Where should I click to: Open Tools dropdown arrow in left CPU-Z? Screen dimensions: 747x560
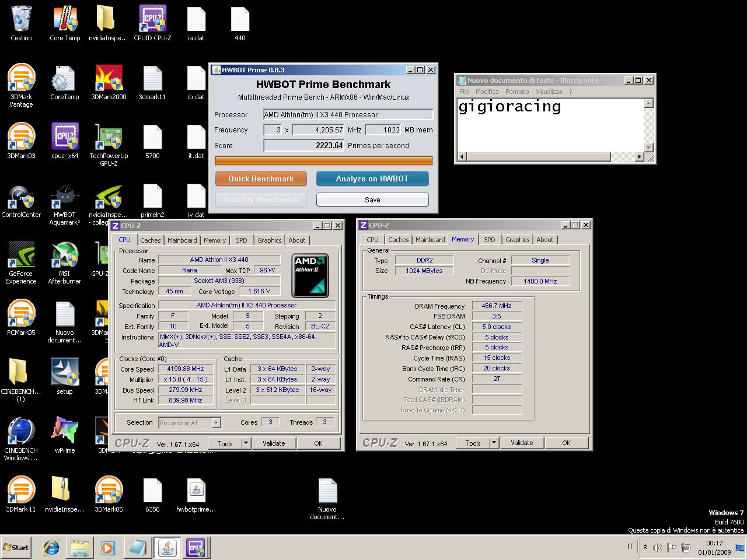pyautogui.click(x=246, y=443)
